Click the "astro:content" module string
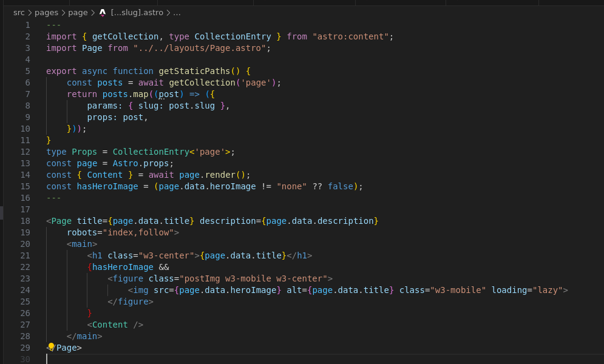604x364 pixels. coord(350,36)
